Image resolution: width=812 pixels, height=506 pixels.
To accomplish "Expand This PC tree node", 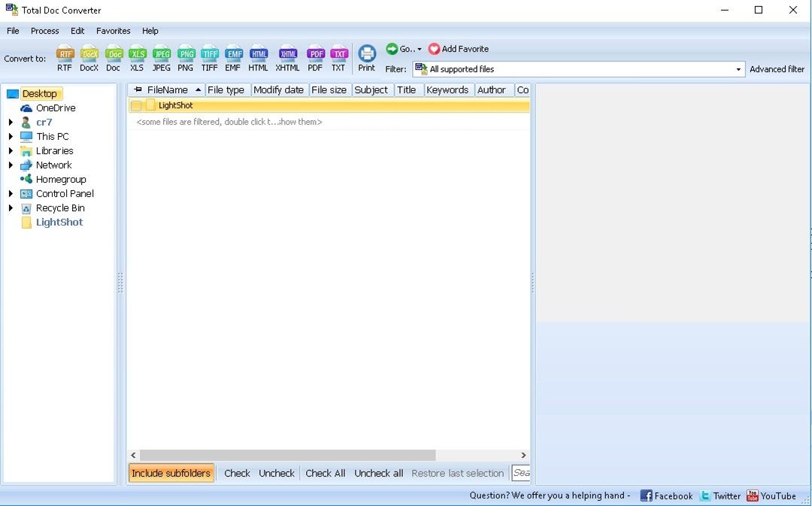I will click(x=11, y=136).
